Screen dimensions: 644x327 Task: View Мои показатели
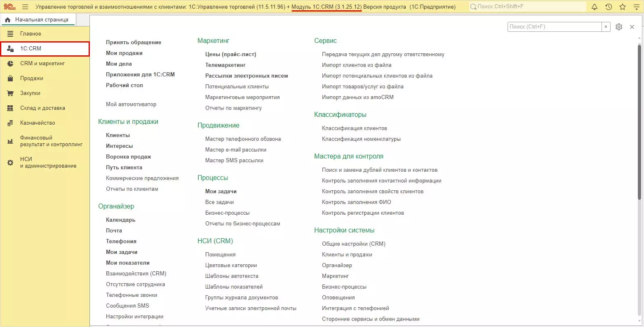(x=128, y=263)
